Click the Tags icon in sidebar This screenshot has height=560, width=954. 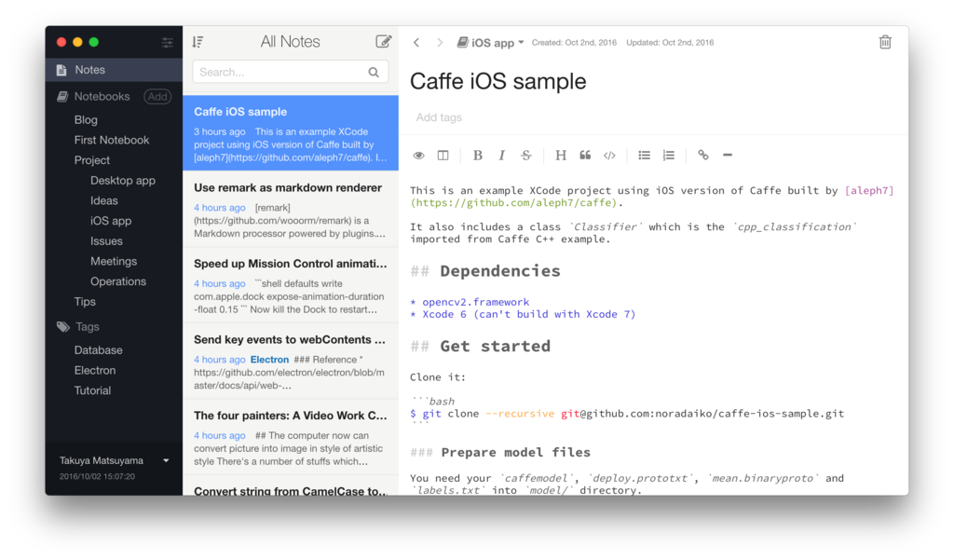point(63,327)
